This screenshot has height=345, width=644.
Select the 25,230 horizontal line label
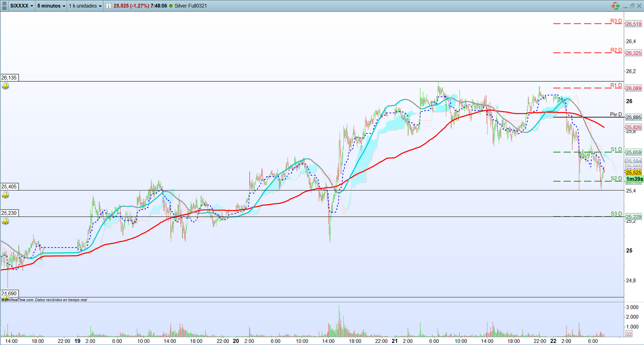pos(9,213)
